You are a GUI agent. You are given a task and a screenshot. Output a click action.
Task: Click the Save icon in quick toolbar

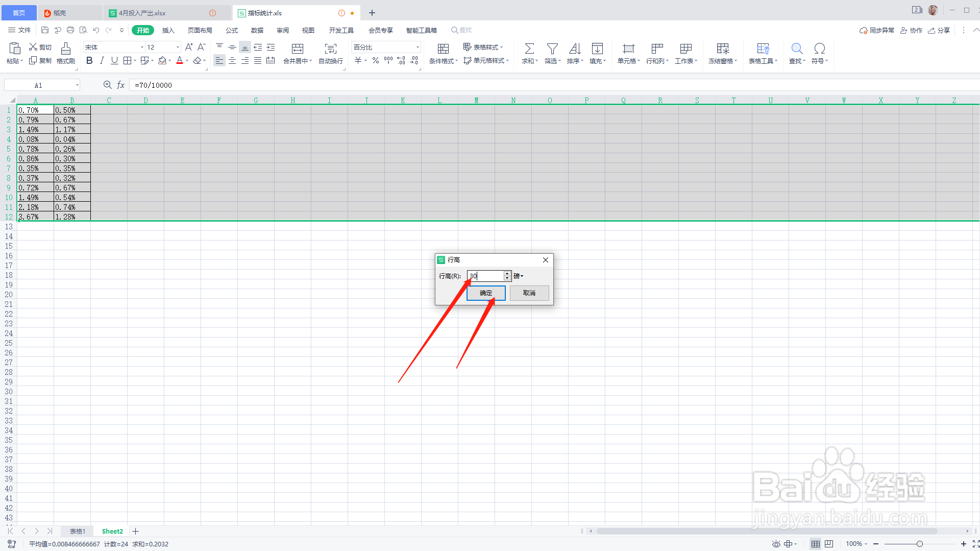click(x=45, y=30)
